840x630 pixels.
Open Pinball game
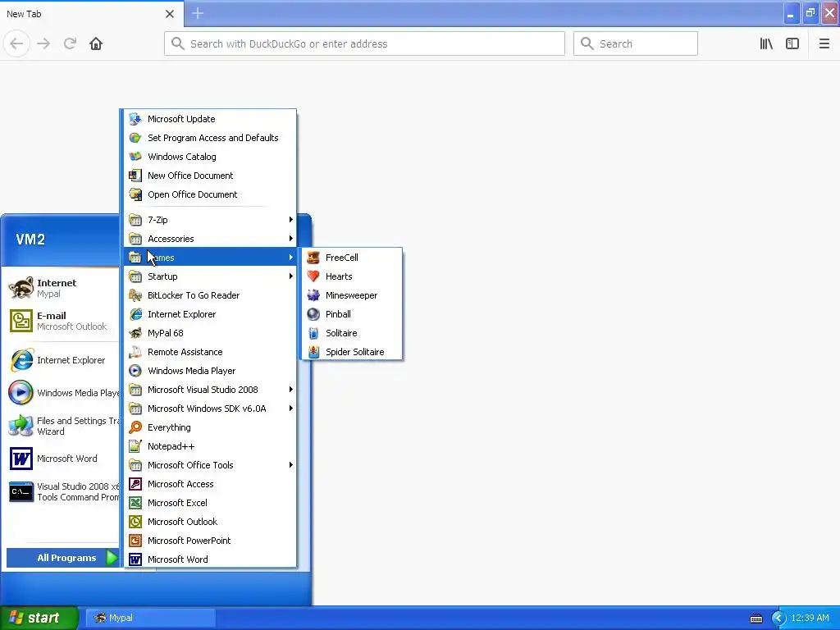tap(352, 314)
